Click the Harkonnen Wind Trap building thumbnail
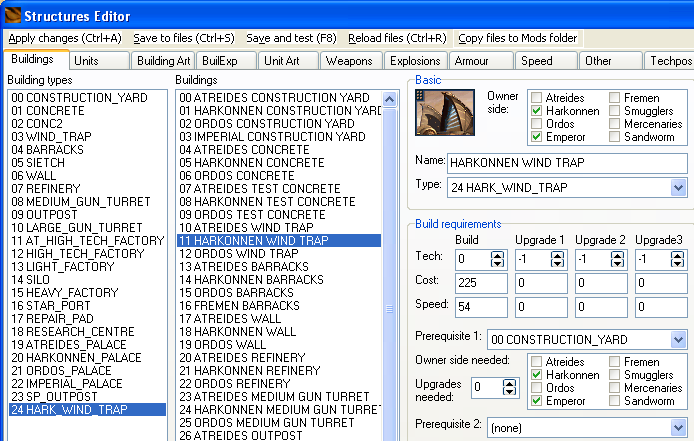 coord(445,112)
